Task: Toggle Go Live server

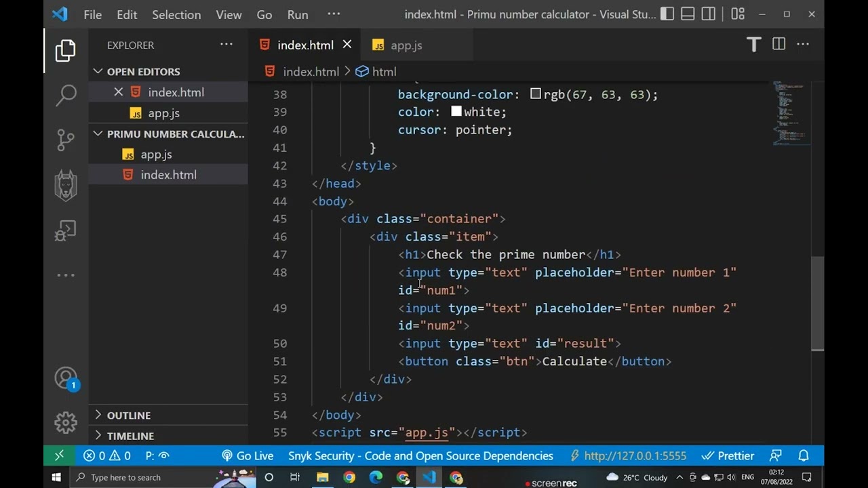Action: [248, 456]
